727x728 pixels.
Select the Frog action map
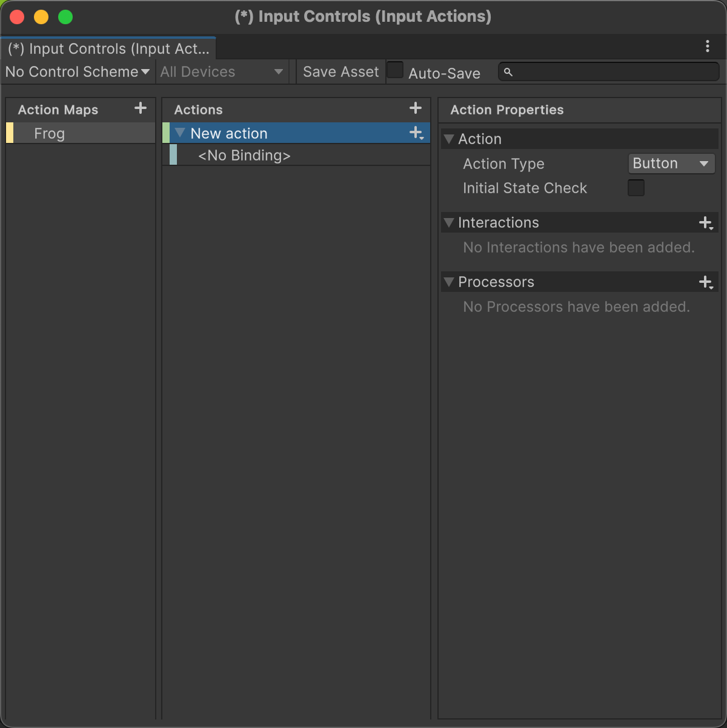pyautogui.click(x=81, y=133)
